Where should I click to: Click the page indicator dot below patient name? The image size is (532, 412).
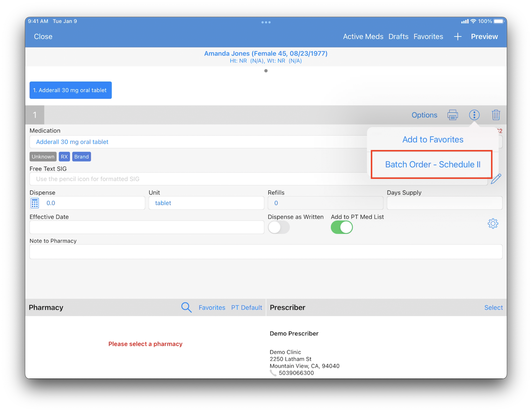tap(266, 70)
